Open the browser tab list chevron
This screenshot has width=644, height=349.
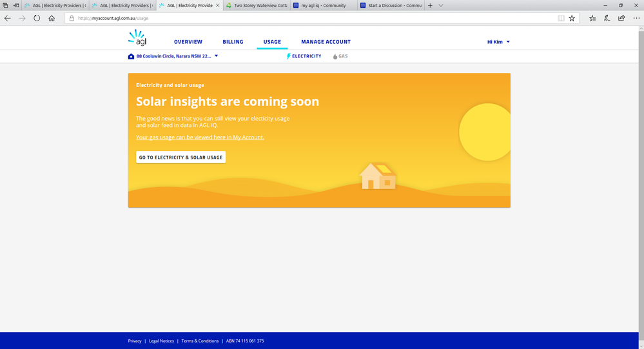tap(441, 5)
